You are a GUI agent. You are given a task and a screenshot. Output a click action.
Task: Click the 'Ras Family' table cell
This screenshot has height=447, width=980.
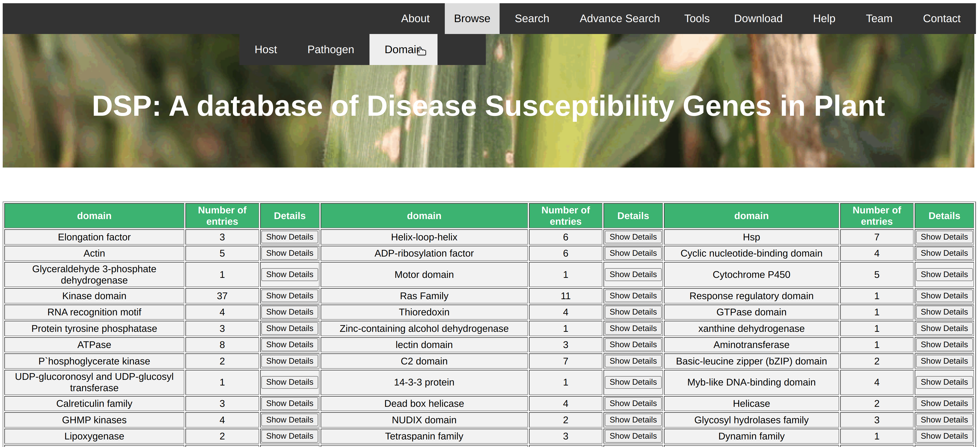point(424,296)
